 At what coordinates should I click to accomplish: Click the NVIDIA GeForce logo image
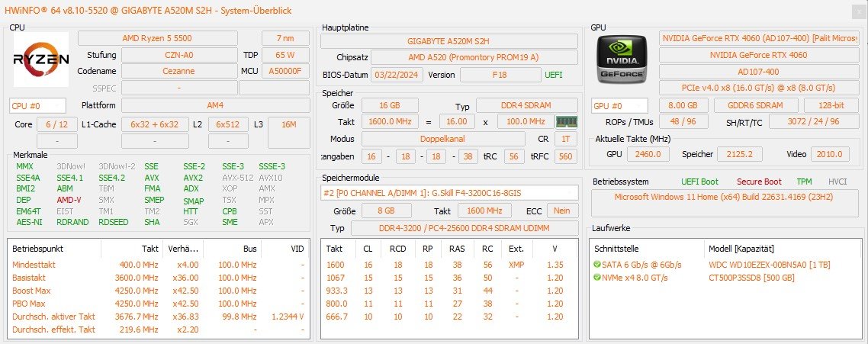[x=622, y=59]
